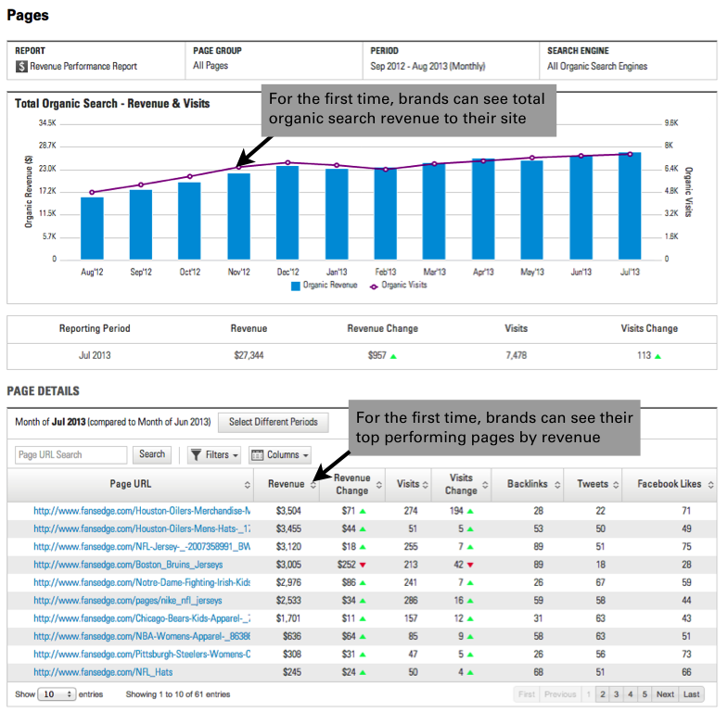Click the Select Different Periods button
This screenshot has height=713, width=728.
click(x=273, y=422)
